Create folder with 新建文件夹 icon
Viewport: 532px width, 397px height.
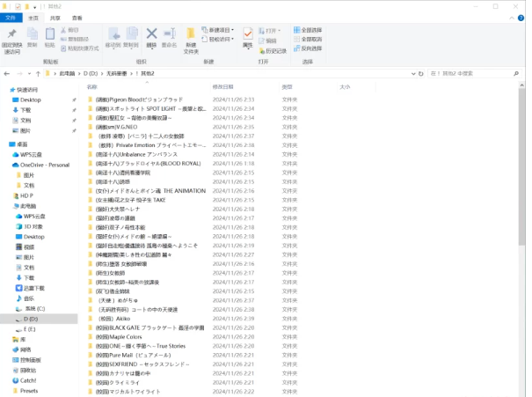(191, 41)
